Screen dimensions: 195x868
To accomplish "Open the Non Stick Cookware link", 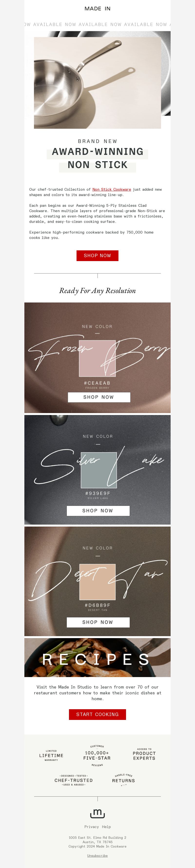I will 112,189.
